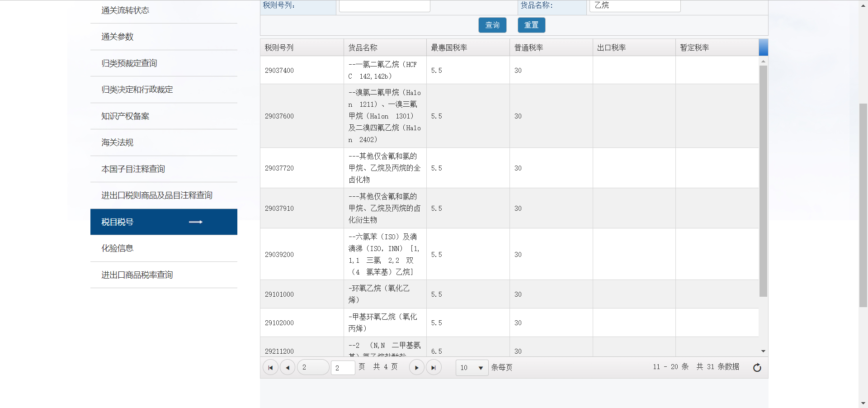Image resolution: width=868 pixels, height=408 pixels.
Task: Select tariff code 29039200
Action: click(x=279, y=255)
